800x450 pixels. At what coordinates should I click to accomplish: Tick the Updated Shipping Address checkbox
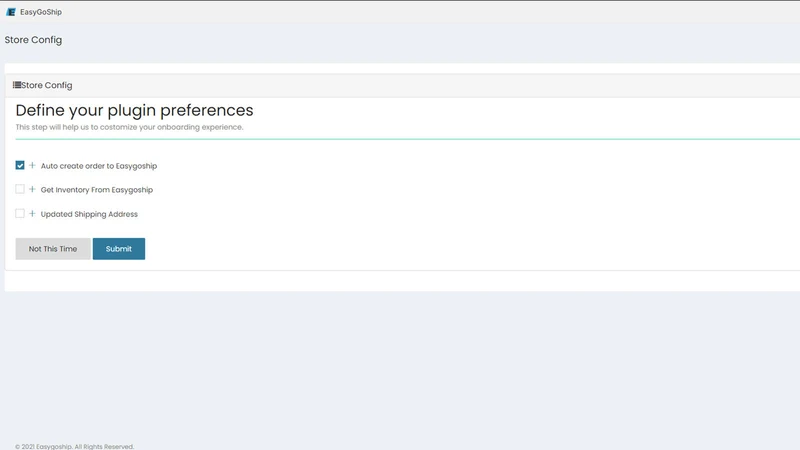[20, 213]
